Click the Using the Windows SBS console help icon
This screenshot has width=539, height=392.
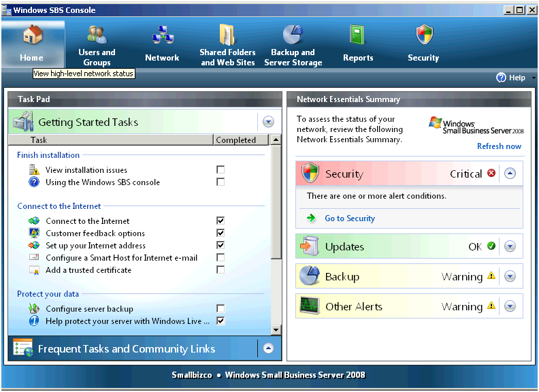(34, 182)
